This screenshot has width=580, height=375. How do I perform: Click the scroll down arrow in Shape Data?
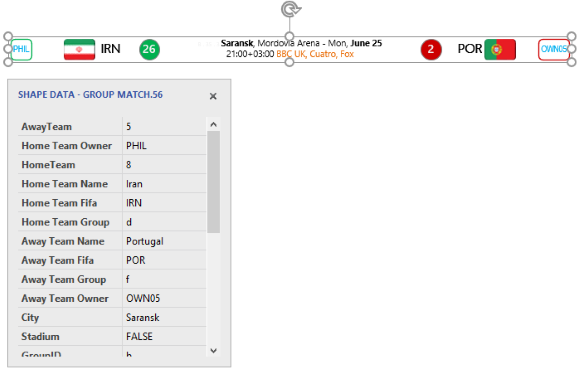pos(213,350)
